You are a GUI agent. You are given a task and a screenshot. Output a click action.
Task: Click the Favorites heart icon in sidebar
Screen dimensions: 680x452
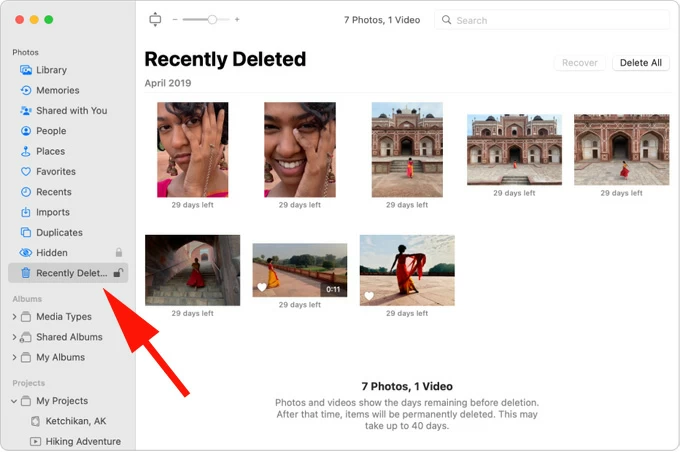[x=26, y=172]
